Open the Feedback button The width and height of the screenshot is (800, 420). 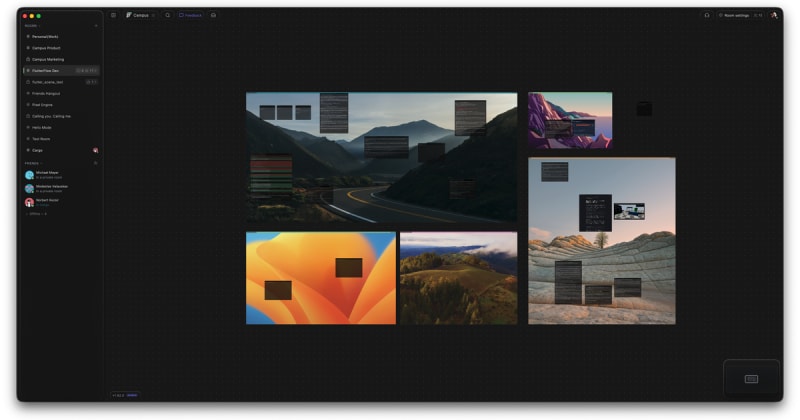[x=190, y=15]
